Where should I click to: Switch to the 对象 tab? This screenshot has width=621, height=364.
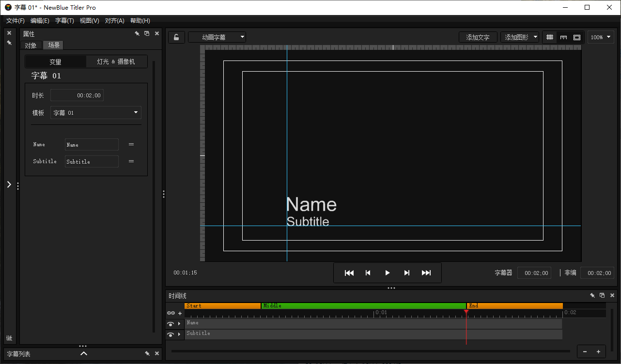tap(31, 45)
